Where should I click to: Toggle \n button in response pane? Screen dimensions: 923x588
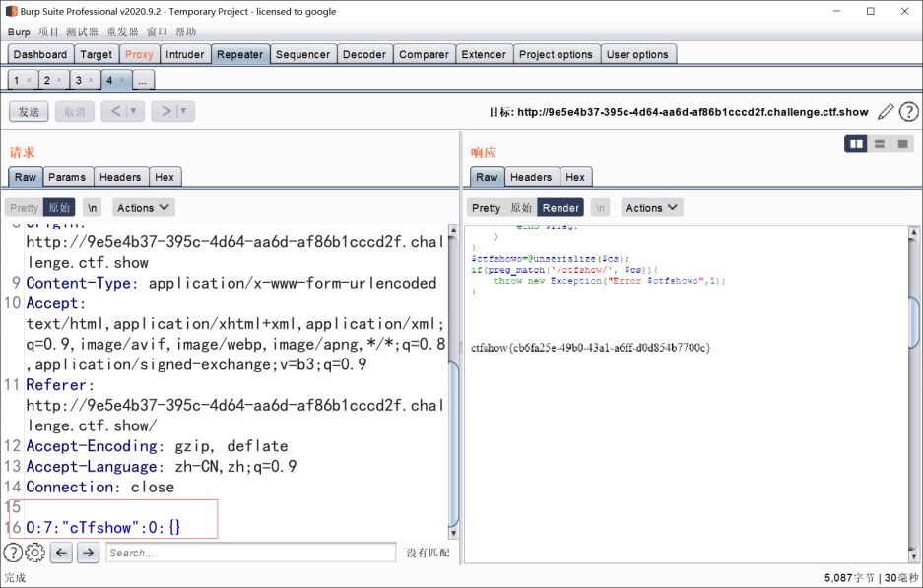tap(601, 208)
